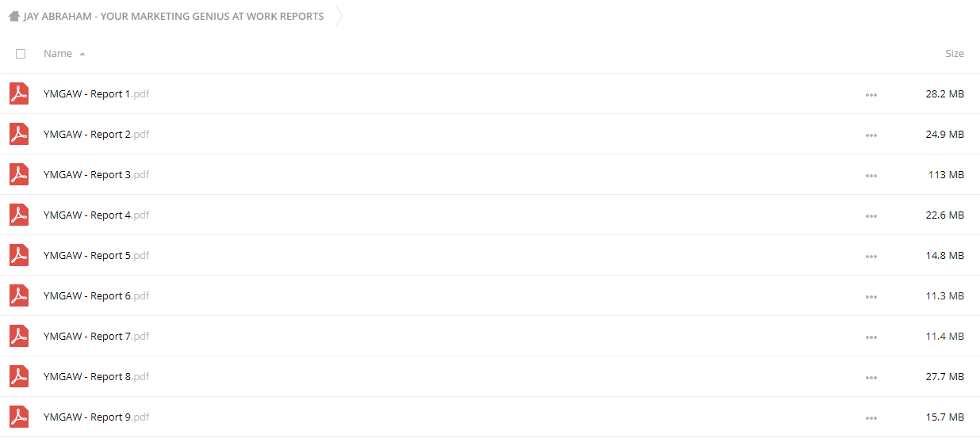This screenshot has width=980, height=438.
Task: Expand the ellipsis menu for Report 8
Action: (x=871, y=377)
